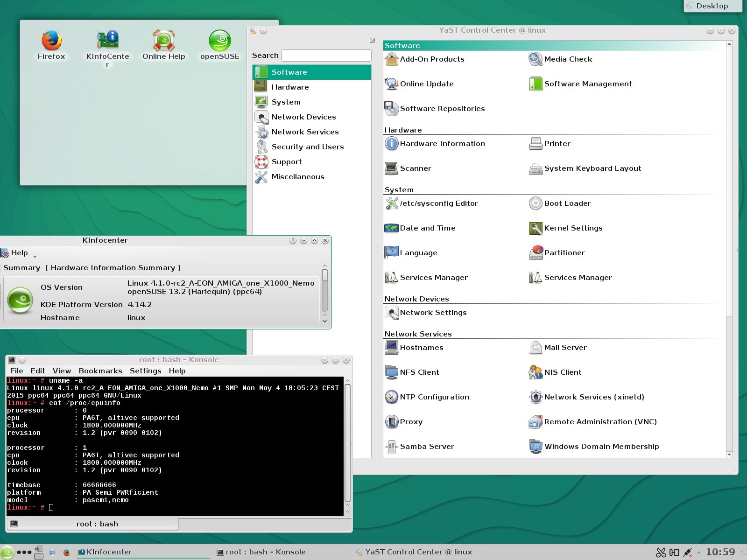Open Remote Administration (VNC) module

click(600, 422)
